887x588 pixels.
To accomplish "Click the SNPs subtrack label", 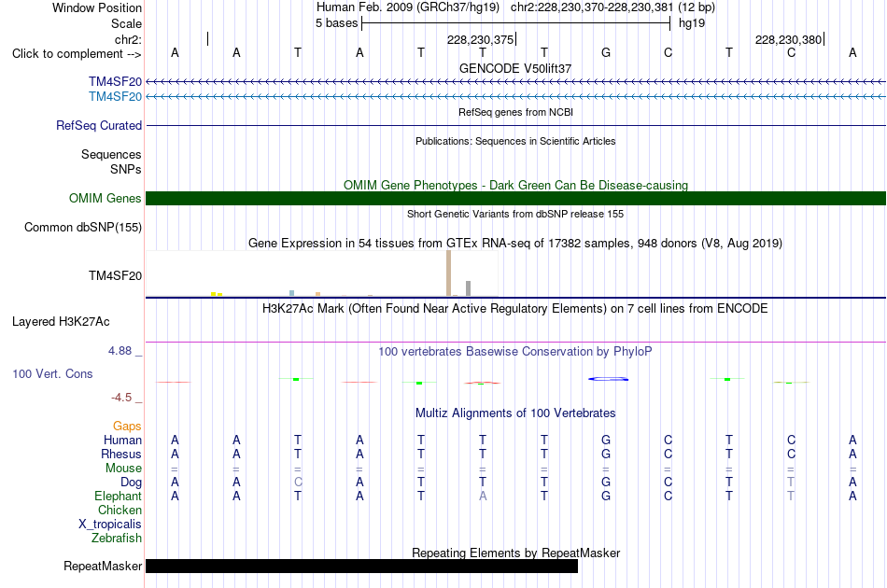I will click(x=126, y=169).
